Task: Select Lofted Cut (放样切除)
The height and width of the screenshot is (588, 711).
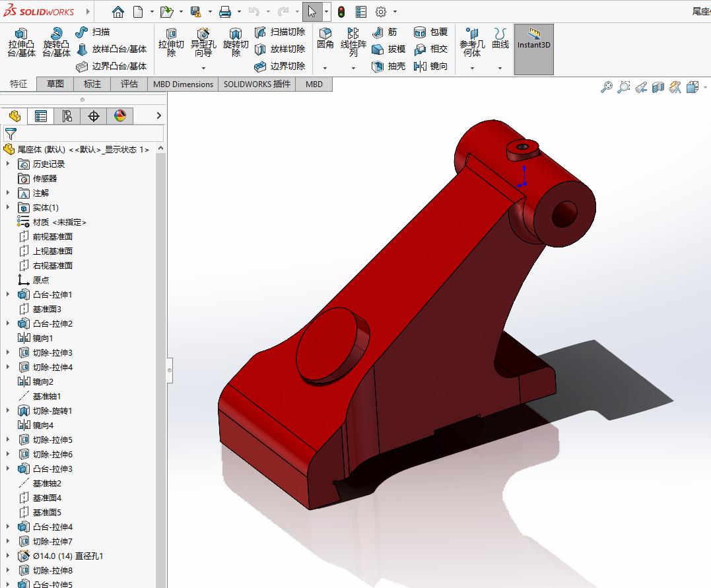Action: [280, 49]
